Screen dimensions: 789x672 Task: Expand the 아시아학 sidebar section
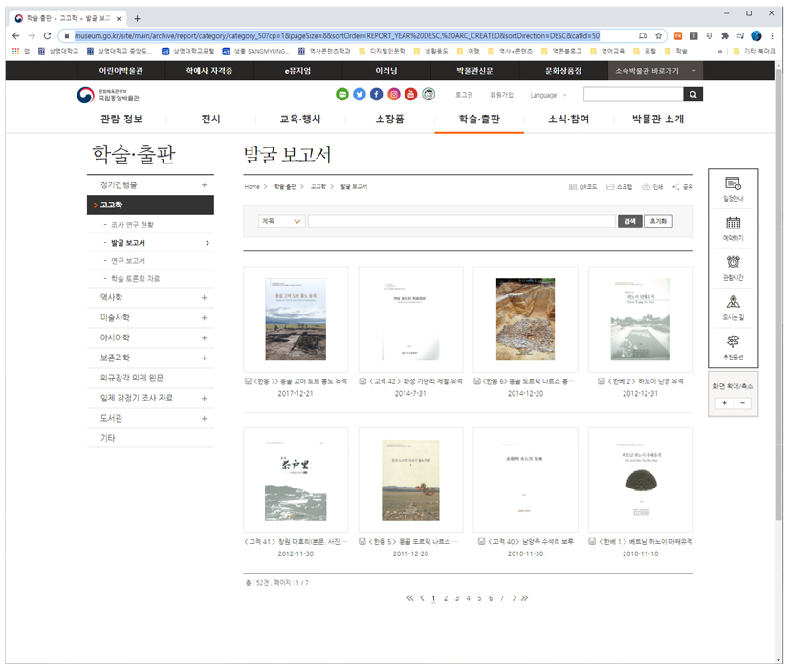204,338
